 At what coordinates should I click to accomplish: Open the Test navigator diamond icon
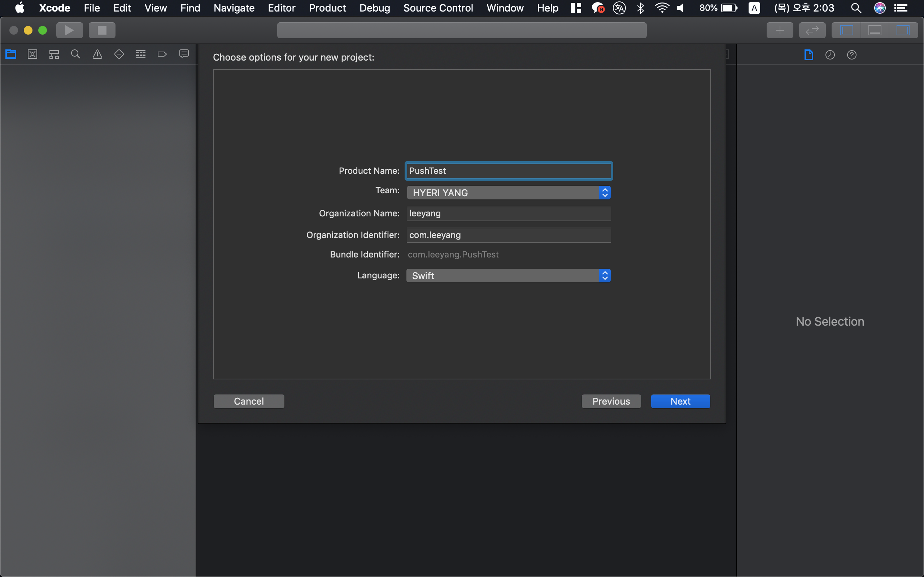click(x=119, y=54)
